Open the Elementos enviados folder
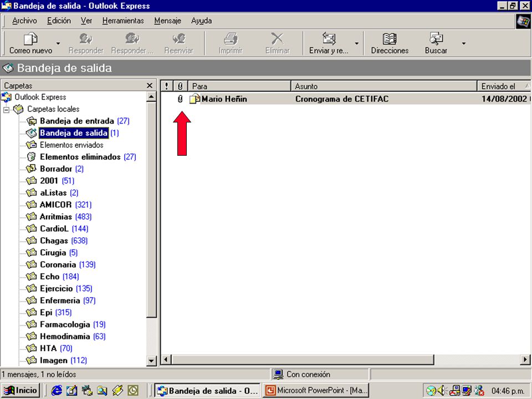532x399 pixels. 71,145
